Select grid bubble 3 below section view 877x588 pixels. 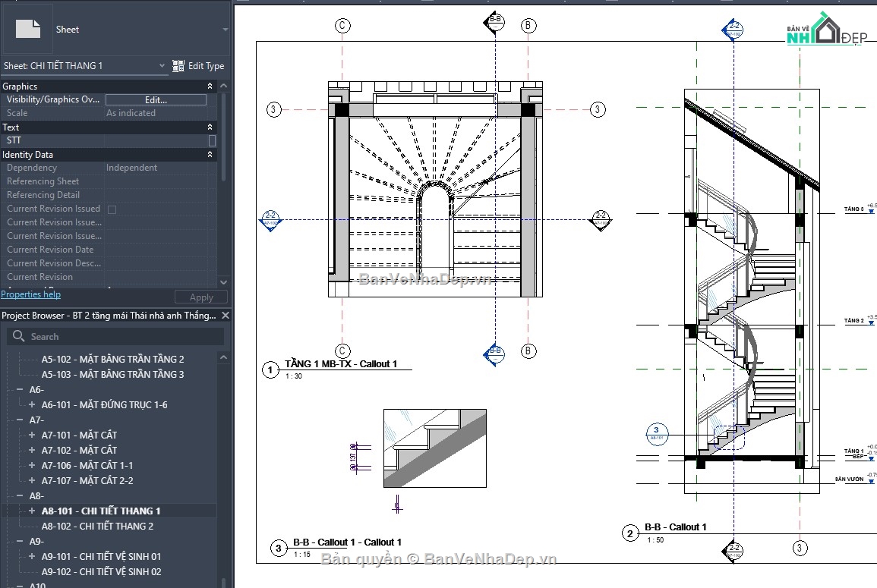pos(800,548)
